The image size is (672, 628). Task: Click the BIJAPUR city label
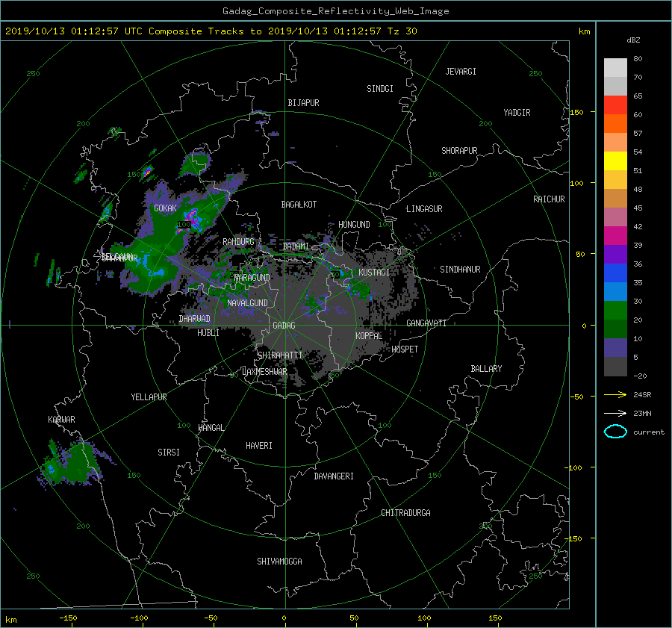point(303,103)
